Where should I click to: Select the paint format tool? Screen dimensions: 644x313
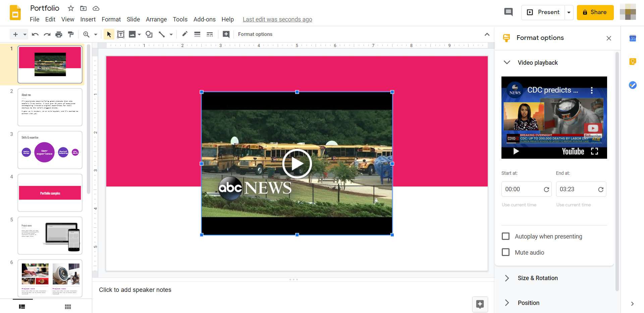(x=71, y=34)
